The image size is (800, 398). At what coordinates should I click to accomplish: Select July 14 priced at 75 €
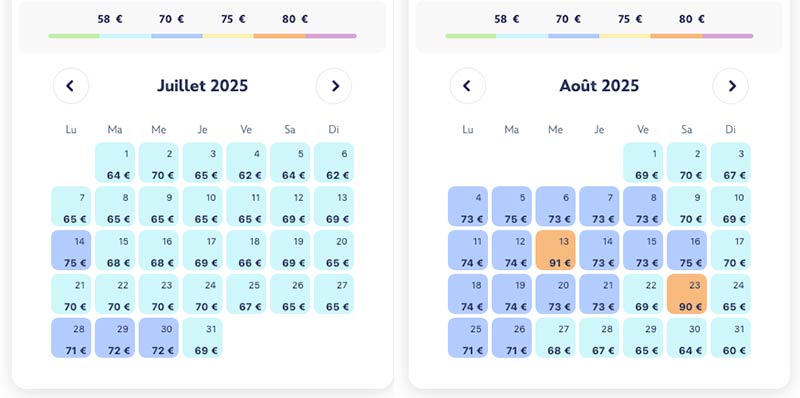pos(71,250)
